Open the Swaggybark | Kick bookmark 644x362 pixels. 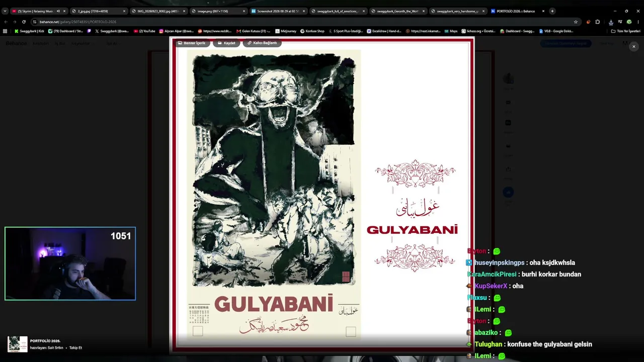point(29,31)
